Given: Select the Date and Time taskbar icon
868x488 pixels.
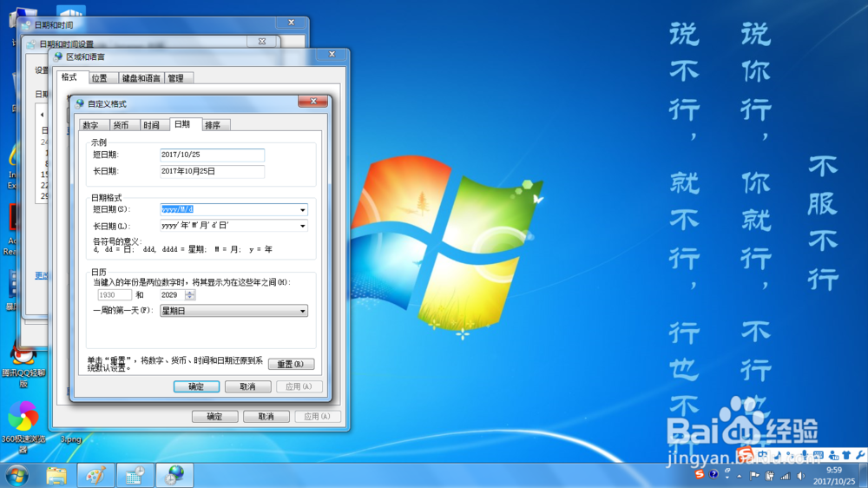Looking at the screenshot, I should (135, 476).
